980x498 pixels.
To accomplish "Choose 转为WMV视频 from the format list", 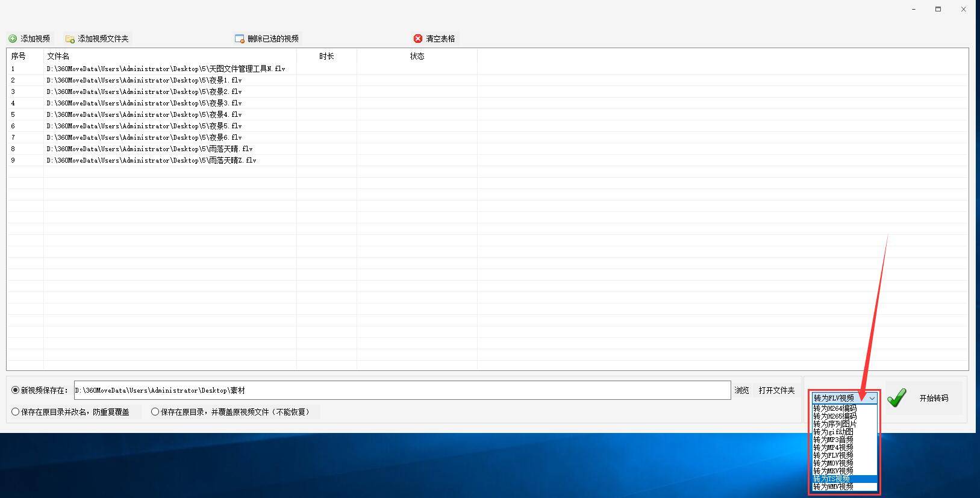I will (x=844, y=487).
